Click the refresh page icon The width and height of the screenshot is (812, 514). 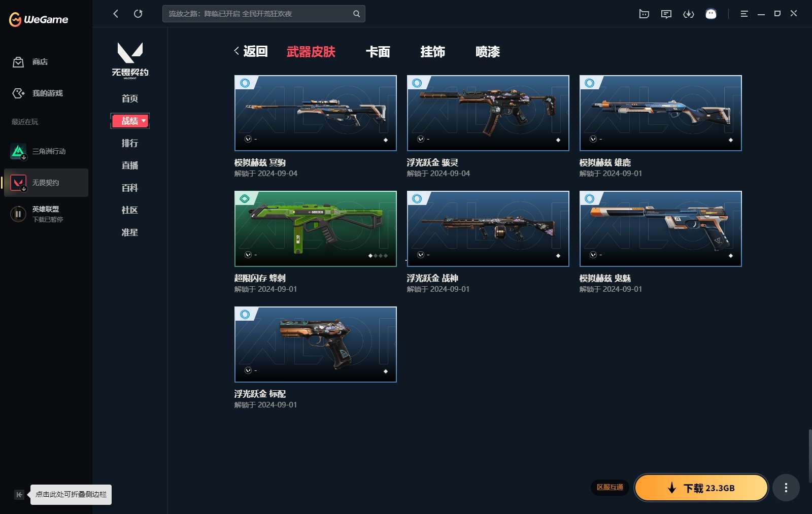tap(138, 14)
